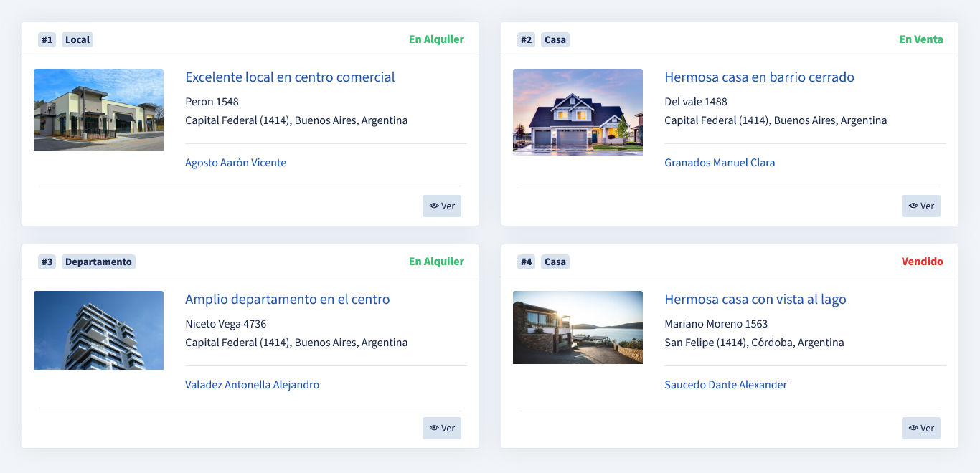Viewport: 980px width, 473px height.
Task: Click the commercial building thumbnail
Action: pyautogui.click(x=98, y=110)
